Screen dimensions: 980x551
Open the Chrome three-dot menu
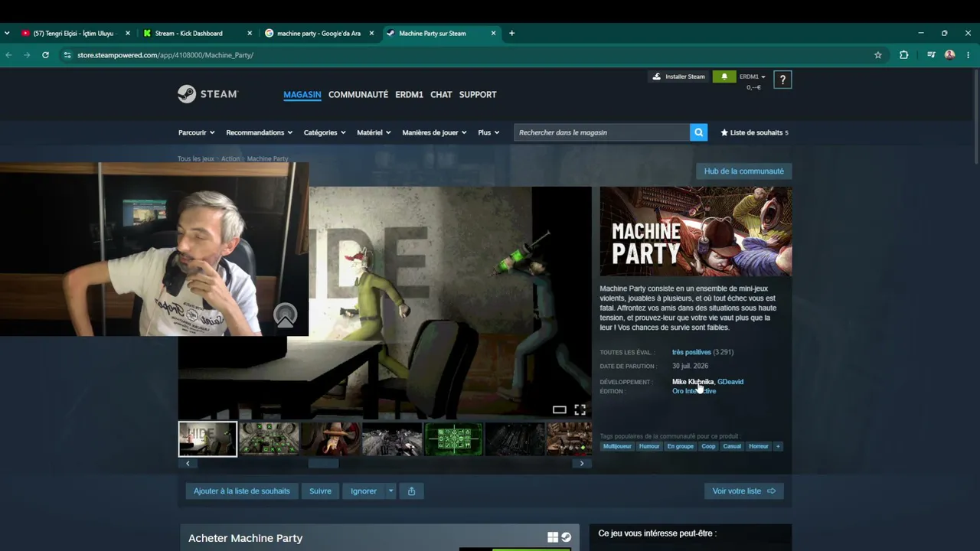tap(969, 55)
